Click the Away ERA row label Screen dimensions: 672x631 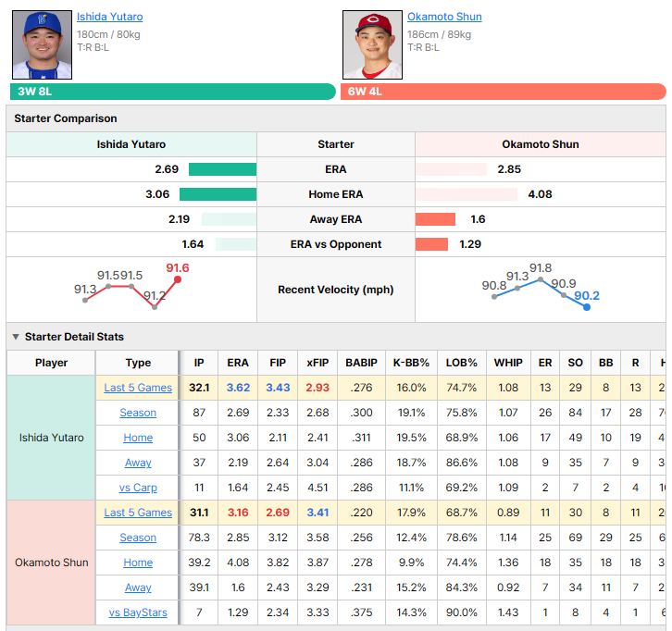click(336, 219)
